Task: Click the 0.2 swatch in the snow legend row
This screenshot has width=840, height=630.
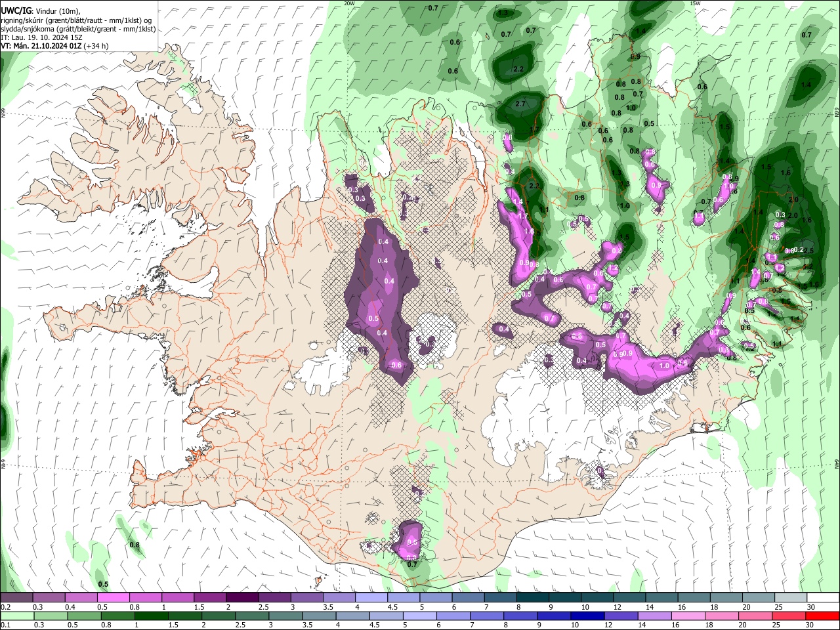Action: 16,598
